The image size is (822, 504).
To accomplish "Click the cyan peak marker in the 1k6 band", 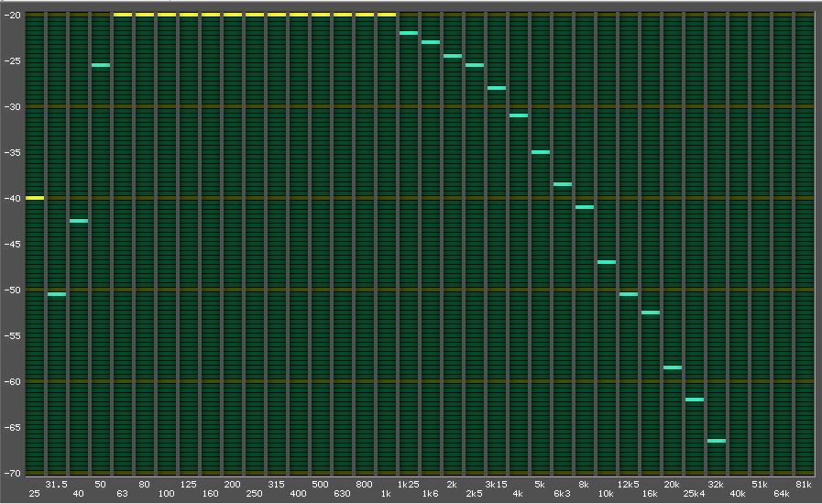I will tap(431, 42).
